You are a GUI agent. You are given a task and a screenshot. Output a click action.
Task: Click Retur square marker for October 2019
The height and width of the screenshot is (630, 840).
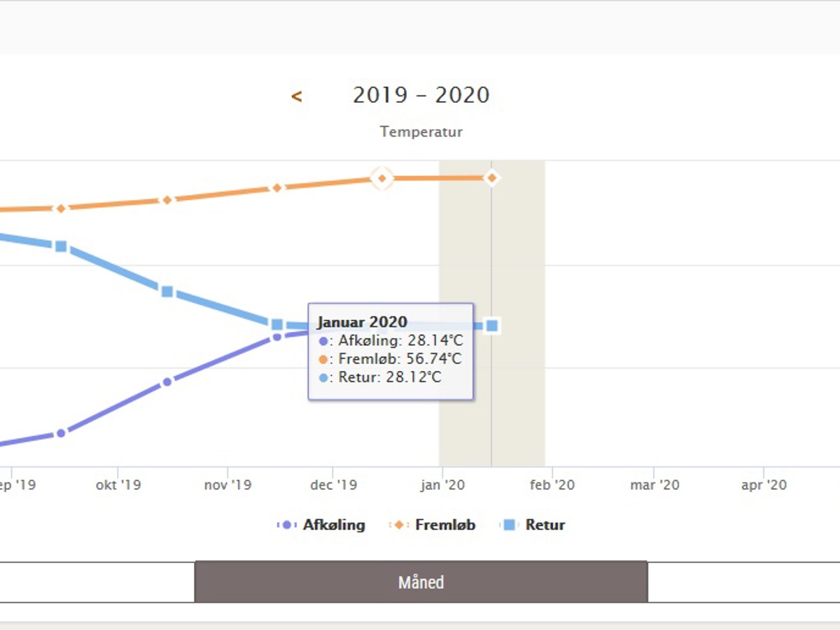coord(167,291)
